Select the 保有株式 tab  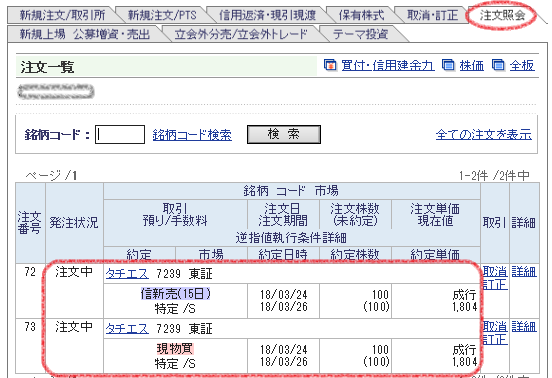361,15
